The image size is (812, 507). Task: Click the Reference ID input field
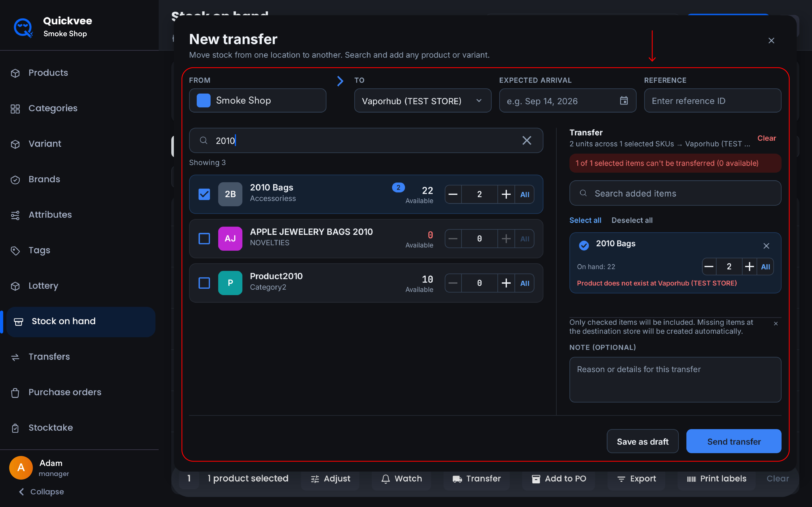(713, 101)
